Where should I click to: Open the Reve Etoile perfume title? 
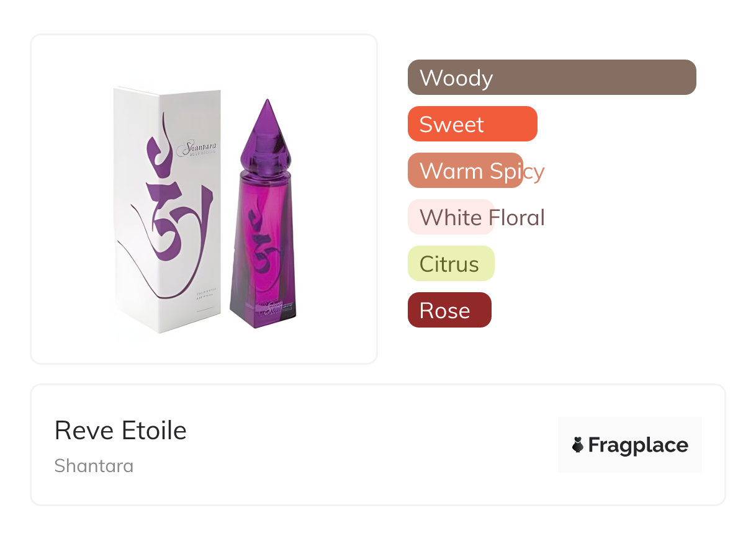120,430
